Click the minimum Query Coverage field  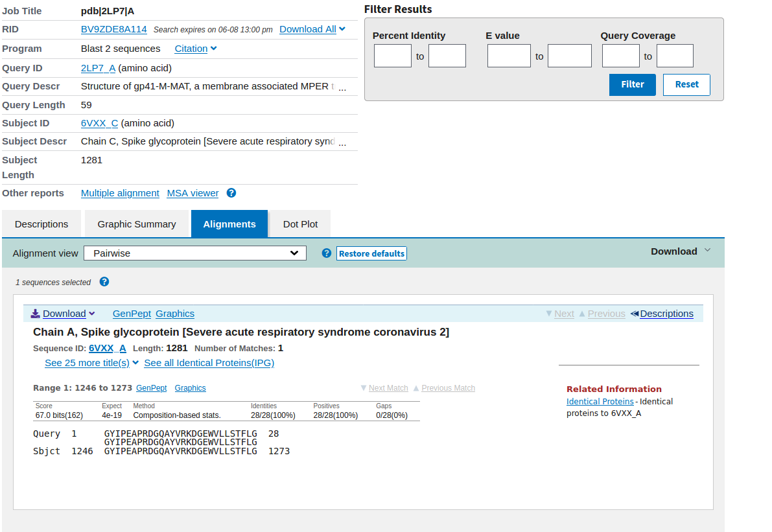[x=621, y=56]
